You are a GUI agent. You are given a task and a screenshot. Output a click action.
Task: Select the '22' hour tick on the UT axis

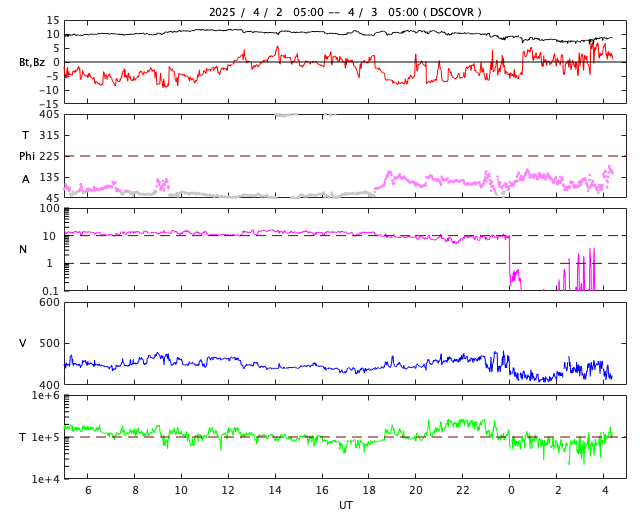point(463,490)
